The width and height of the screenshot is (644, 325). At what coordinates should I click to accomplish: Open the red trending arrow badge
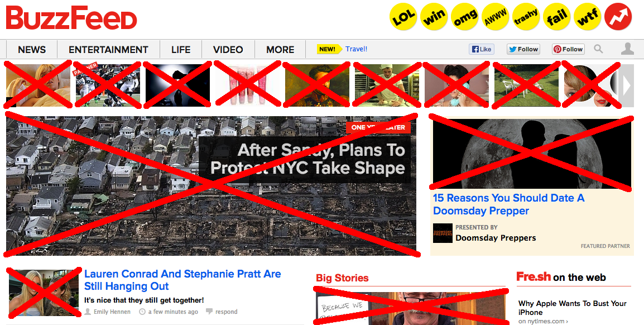click(618, 16)
